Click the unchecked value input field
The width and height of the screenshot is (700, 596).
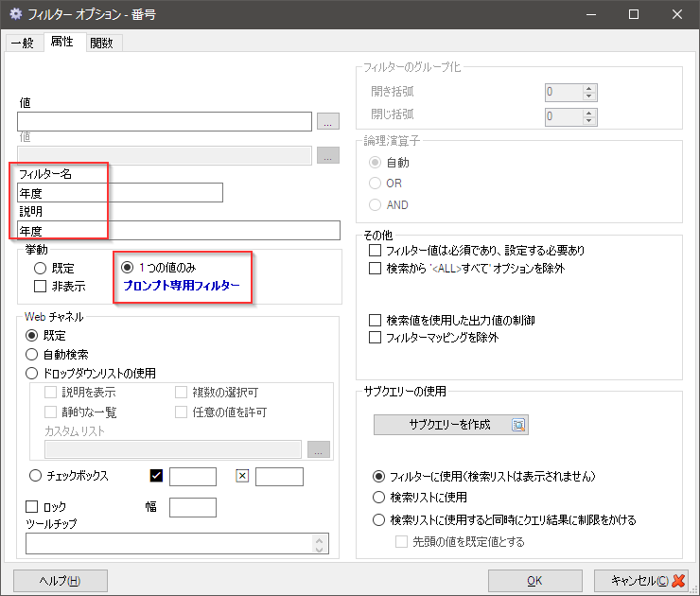click(x=279, y=477)
